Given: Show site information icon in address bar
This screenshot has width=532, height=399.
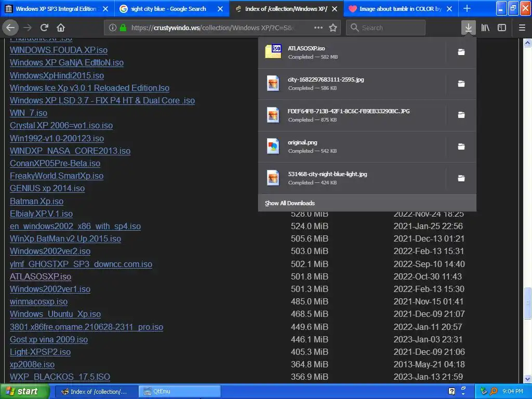Looking at the screenshot, I should [x=112, y=28].
